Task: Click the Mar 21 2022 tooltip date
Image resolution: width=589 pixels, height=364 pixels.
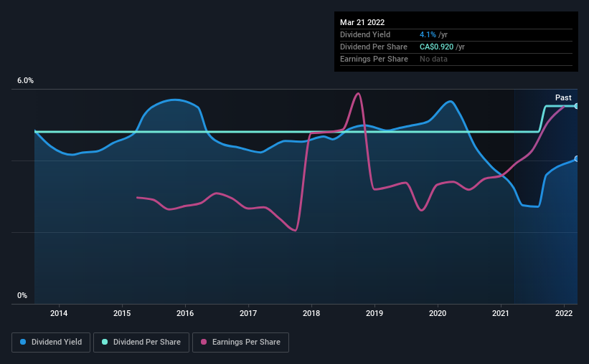Action: coord(362,22)
